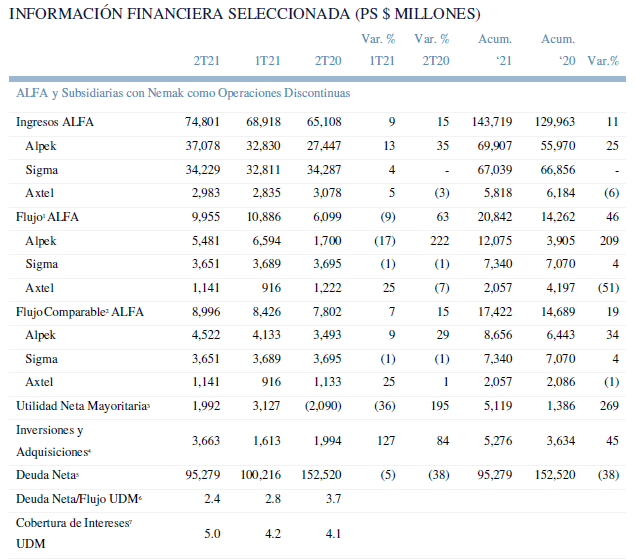Image resolution: width=635 pixels, height=560 pixels.
Task: Click the value 4,522
Action: 206,335
